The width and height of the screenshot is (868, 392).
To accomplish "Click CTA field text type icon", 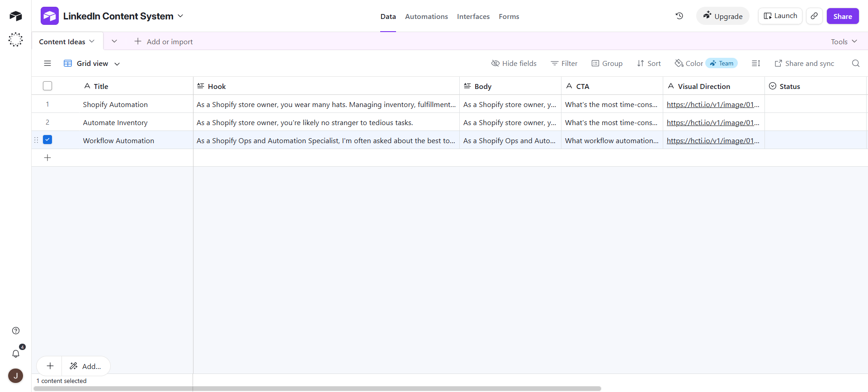I will (569, 86).
